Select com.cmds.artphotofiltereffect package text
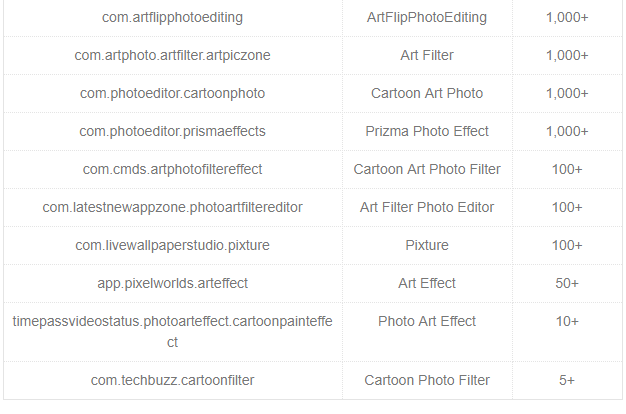The image size is (626, 414). pos(172,169)
